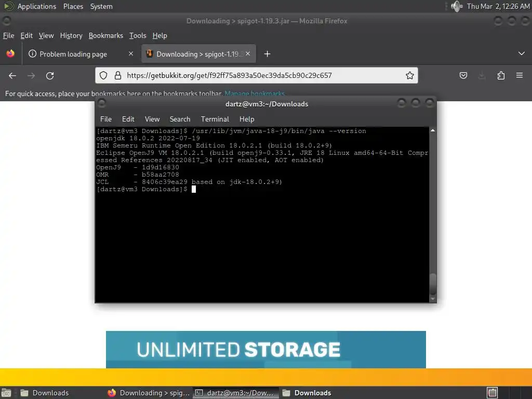Click the OpenJ9 - 1d9d16830 line
The image size is (532, 399).
(x=137, y=167)
